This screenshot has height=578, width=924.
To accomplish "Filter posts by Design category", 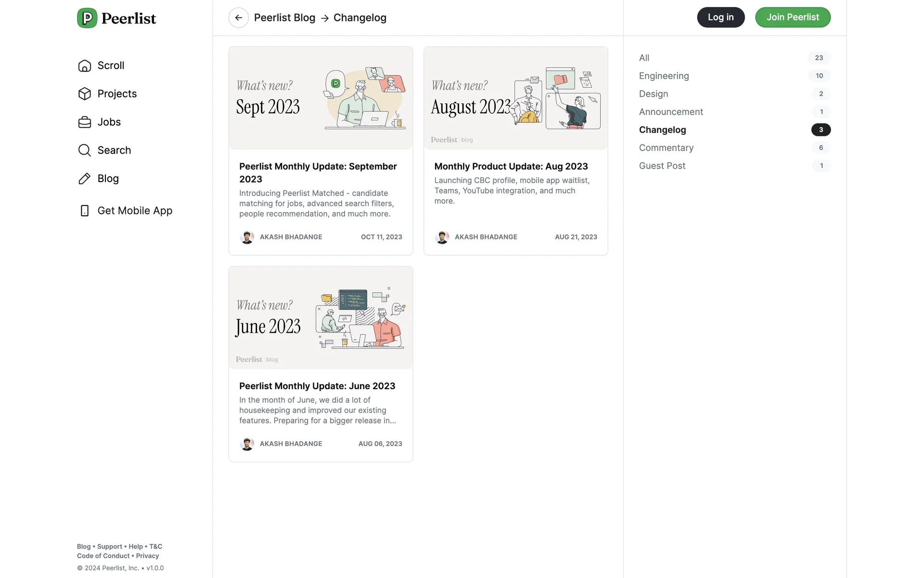I will [653, 94].
